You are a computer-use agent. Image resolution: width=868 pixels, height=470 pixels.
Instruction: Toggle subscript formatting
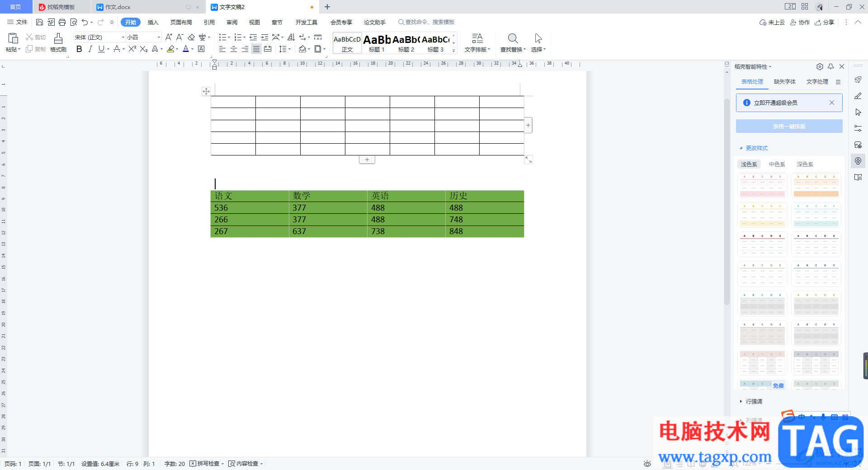point(144,49)
